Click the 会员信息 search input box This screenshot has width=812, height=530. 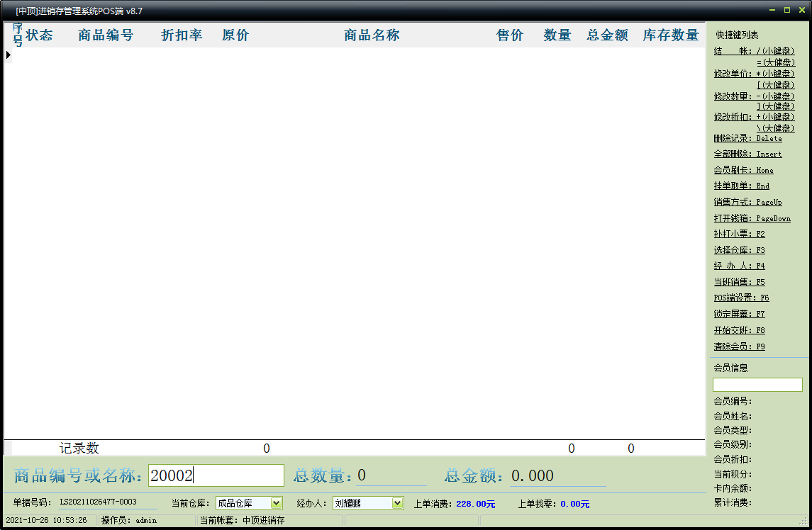tap(757, 385)
